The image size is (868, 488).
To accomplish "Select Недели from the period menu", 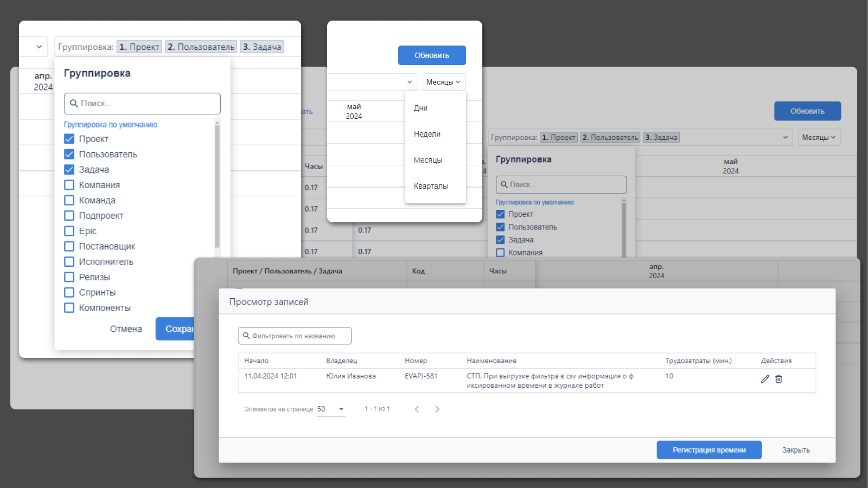I will (x=427, y=134).
